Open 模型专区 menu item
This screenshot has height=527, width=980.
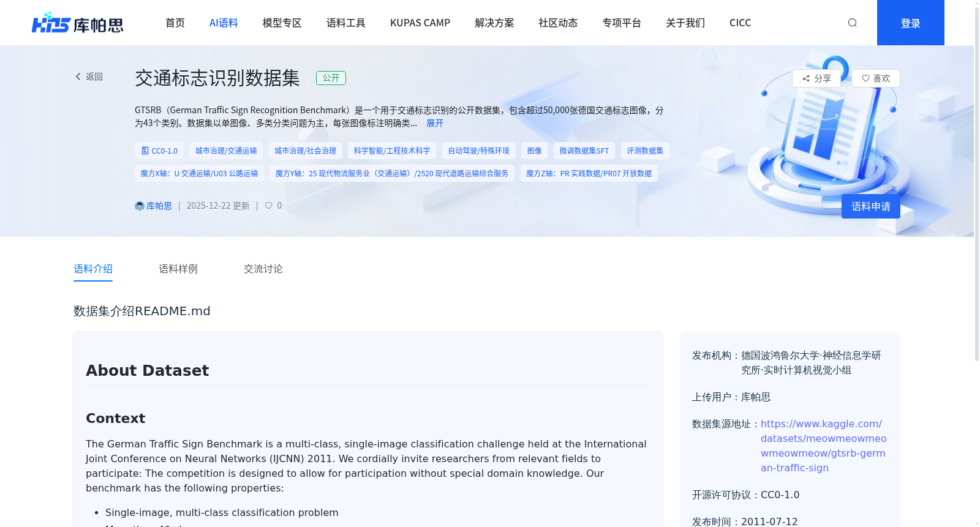pyautogui.click(x=282, y=23)
